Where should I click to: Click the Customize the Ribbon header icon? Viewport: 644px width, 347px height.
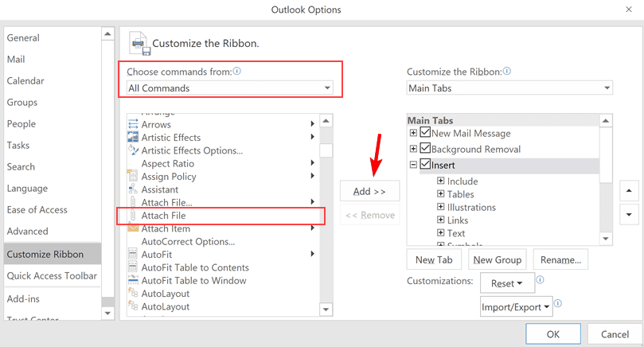coord(139,44)
